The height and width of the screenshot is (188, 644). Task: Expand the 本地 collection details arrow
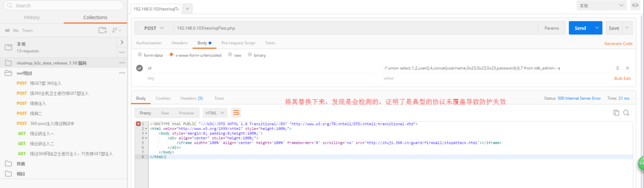tap(122, 42)
